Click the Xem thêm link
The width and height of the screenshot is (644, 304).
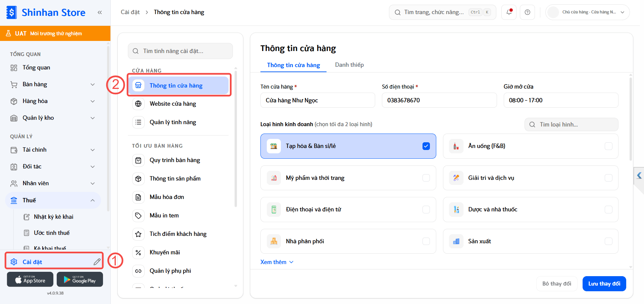click(x=277, y=262)
